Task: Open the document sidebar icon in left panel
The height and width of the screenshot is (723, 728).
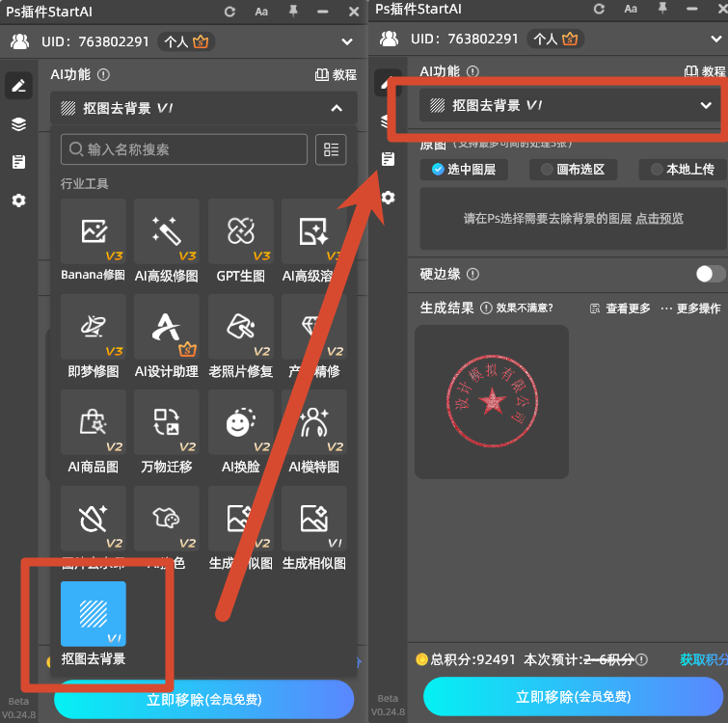Action: 18,162
